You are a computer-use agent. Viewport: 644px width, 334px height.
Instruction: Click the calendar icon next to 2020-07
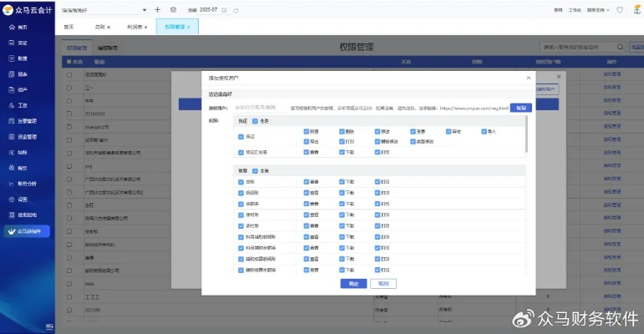pos(224,10)
